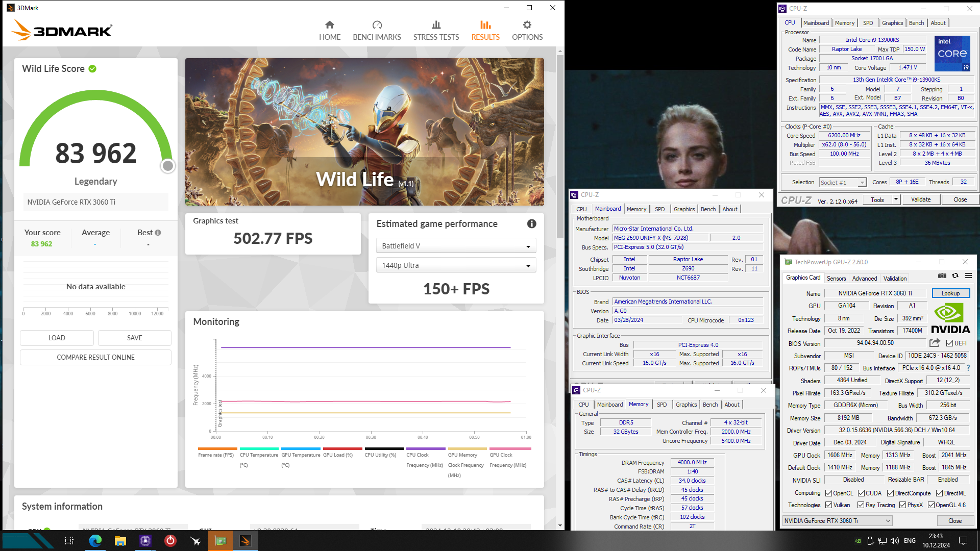Screen dimensions: 980x551
Task: Click the Frame rate (FPS) orange legend swatch
Action: coord(217,449)
